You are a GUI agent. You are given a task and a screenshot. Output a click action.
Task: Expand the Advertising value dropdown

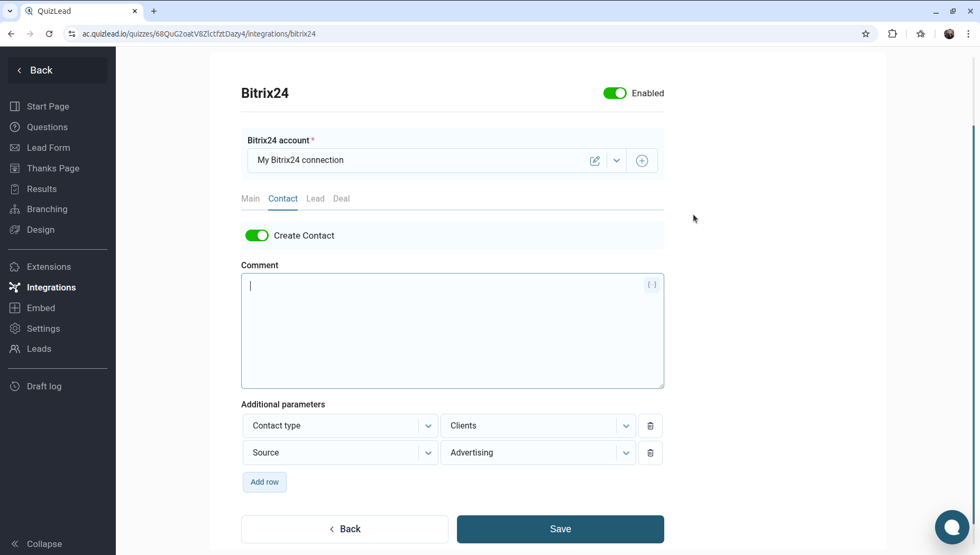coord(626,453)
